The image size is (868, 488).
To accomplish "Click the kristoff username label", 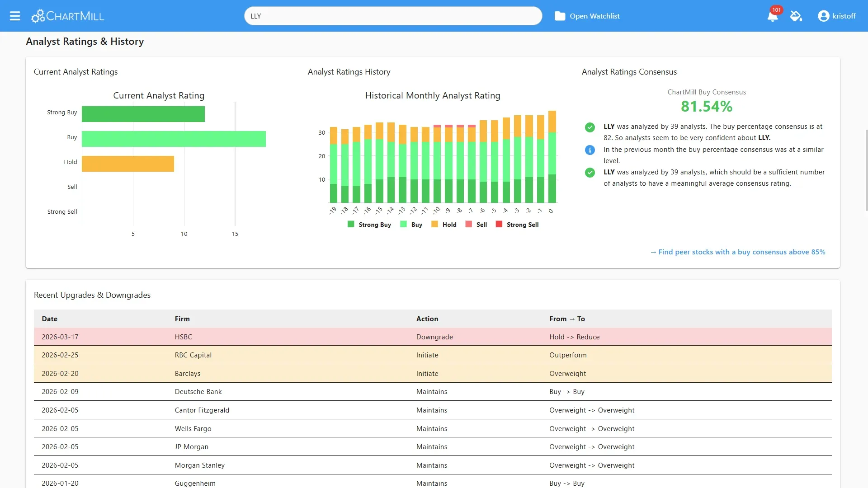I will (x=844, y=16).
